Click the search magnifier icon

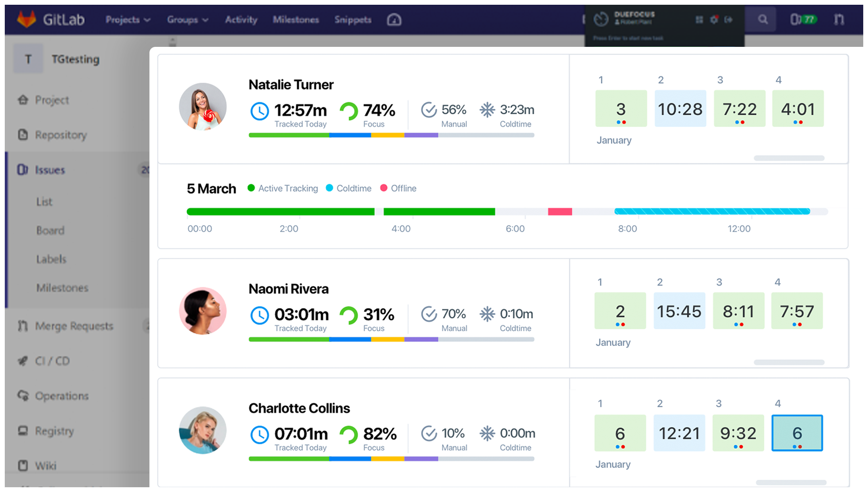tap(762, 19)
